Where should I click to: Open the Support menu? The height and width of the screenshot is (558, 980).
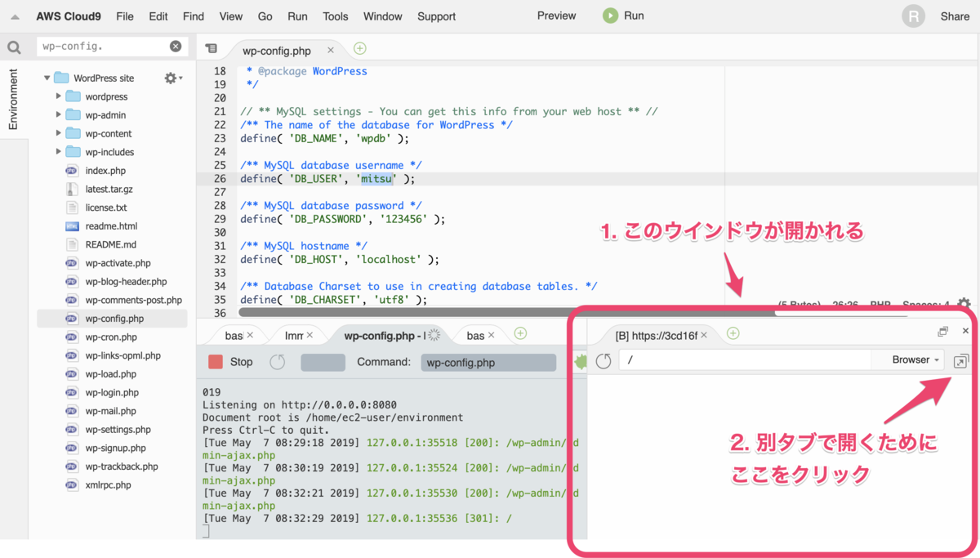[437, 16]
